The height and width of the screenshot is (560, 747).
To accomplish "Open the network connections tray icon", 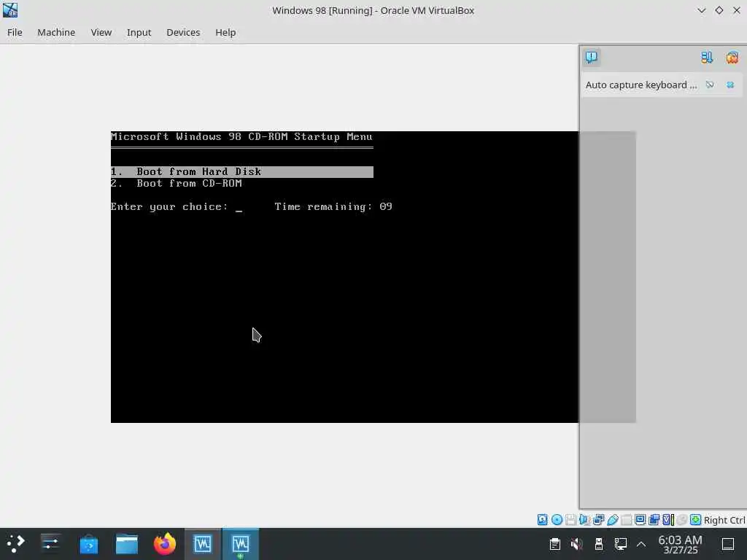I will [621, 544].
